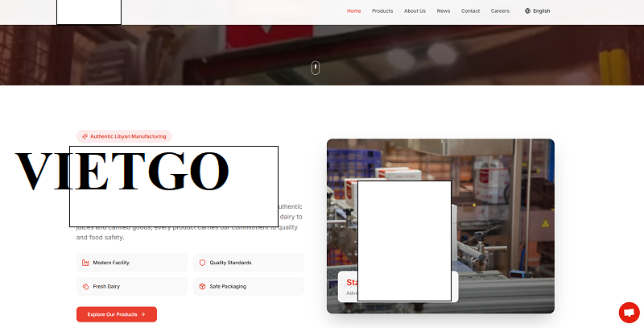Click the scroll-down mouse indicator icon
The height and width of the screenshot is (328, 644).
coord(316,68)
